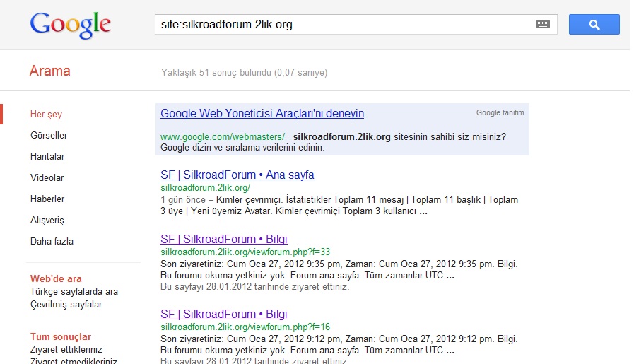This screenshot has width=634, height=364.
Task: Click the Yaklaşık 51 sonuç bulundu text
Action: pyautogui.click(x=245, y=72)
